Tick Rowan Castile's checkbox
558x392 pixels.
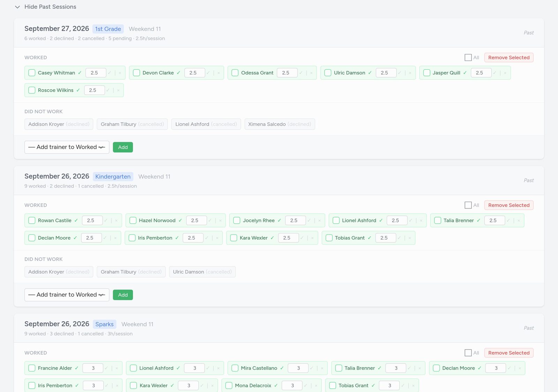coord(32,221)
